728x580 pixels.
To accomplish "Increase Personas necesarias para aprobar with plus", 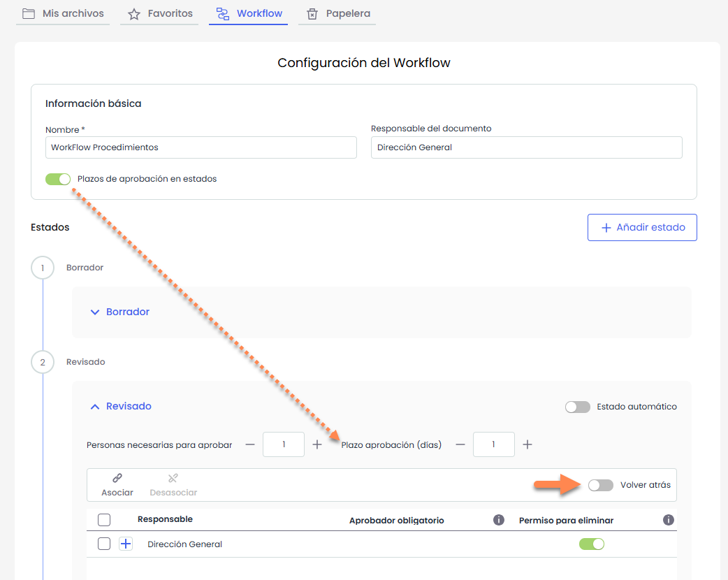I will [317, 444].
